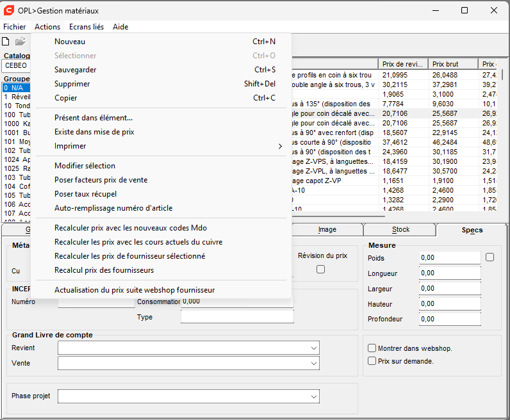510x420 pixels.
Task: Click Existe dans mise de prix
Action: tap(161, 132)
